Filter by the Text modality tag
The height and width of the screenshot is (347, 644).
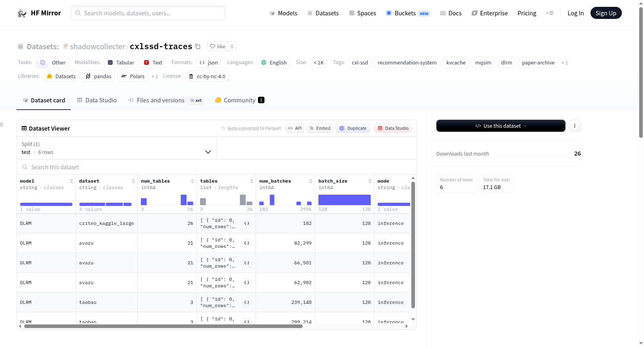tap(153, 62)
